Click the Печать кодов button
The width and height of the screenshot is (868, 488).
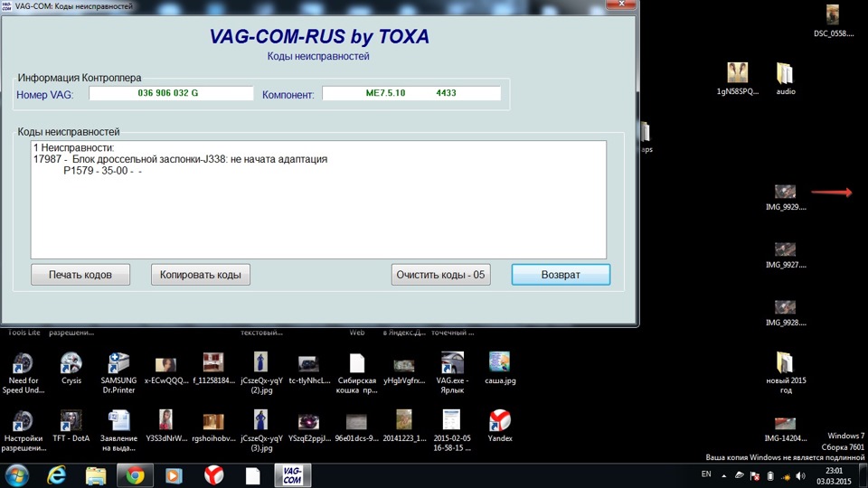tap(80, 275)
